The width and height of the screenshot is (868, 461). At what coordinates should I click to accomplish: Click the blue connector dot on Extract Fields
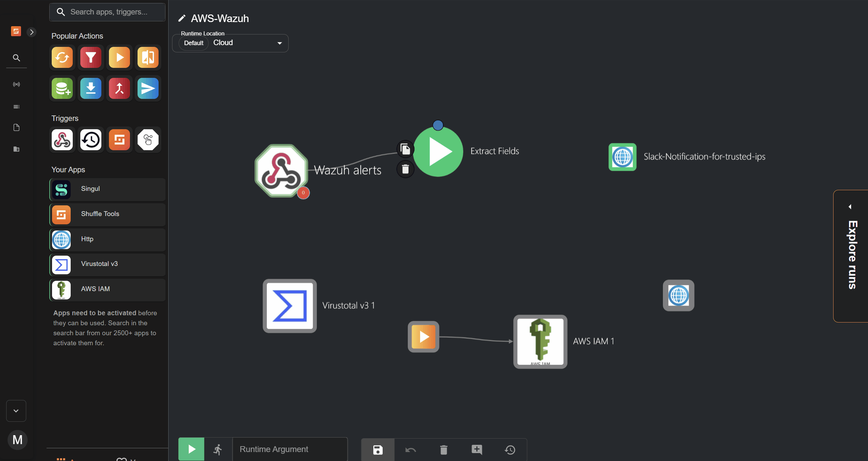438,125
